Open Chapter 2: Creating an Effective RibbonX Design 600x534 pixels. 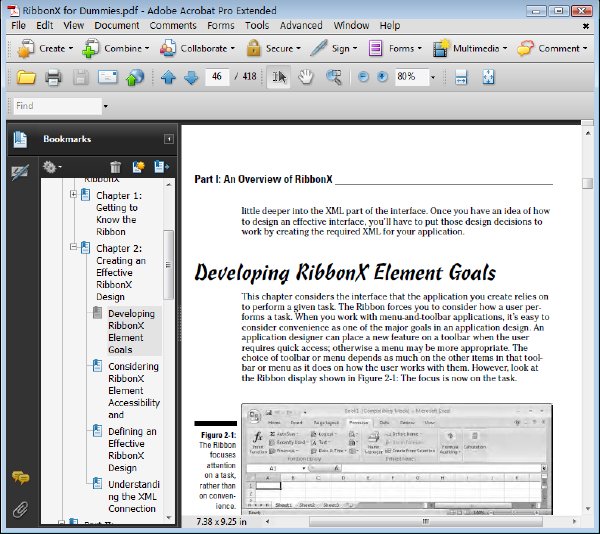(x=121, y=272)
